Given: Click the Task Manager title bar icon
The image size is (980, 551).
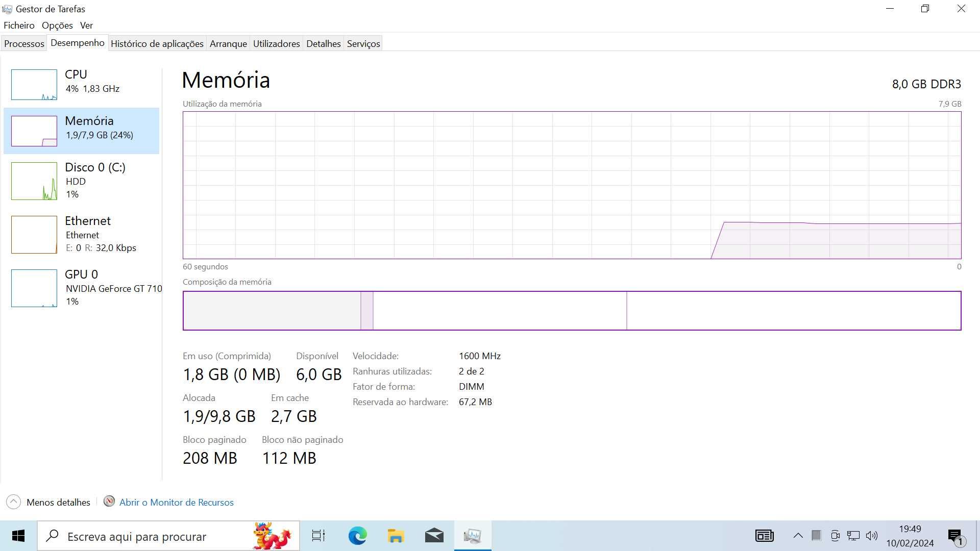Looking at the screenshot, I should pos(7,9).
